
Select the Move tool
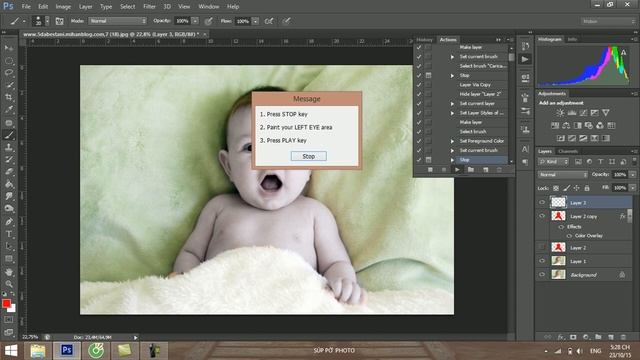click(9, 48)
